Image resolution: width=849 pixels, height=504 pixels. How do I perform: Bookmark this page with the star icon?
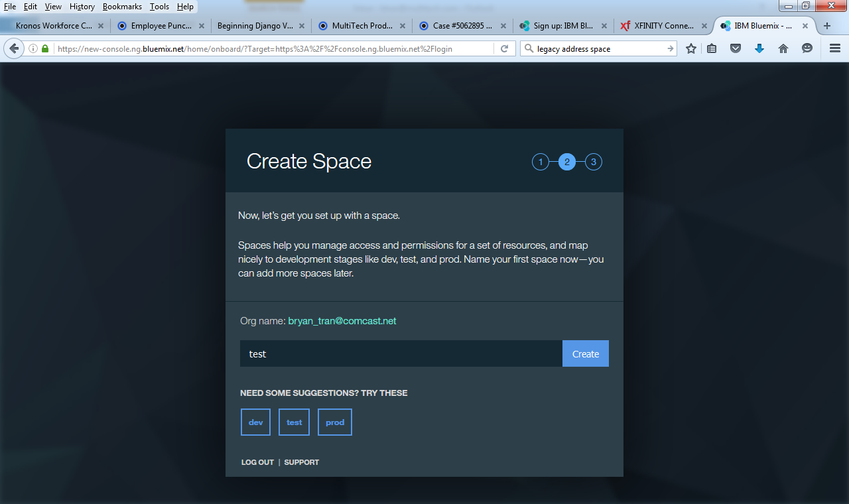[x=691, y=48]
